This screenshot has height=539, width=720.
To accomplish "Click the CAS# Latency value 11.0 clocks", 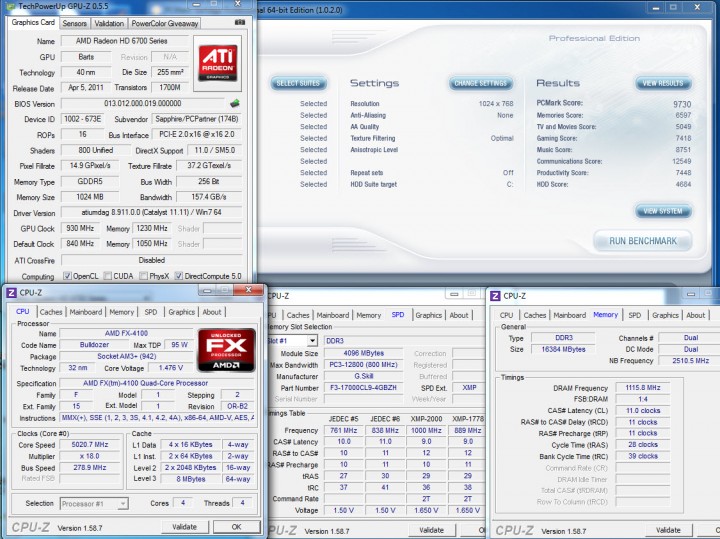I will [x=643, y=410].
